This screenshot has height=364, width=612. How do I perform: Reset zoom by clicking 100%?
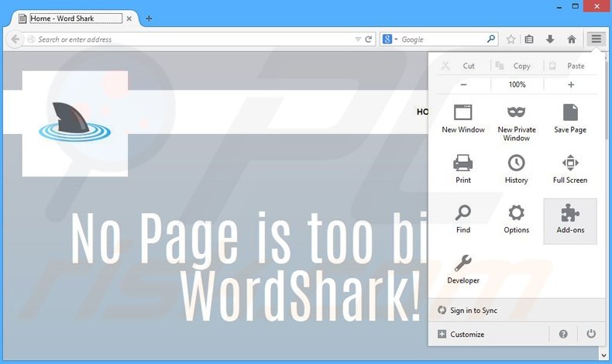coord(517,84)
